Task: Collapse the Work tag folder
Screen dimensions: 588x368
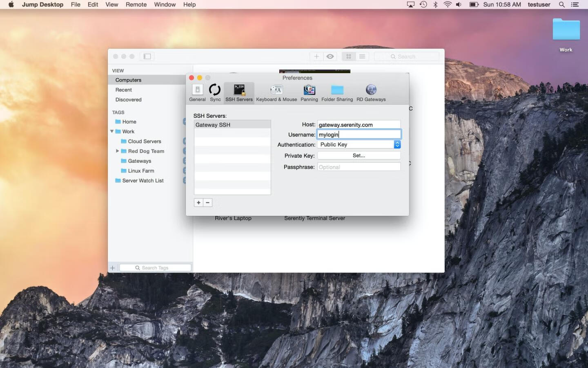Action: [112, 132]
